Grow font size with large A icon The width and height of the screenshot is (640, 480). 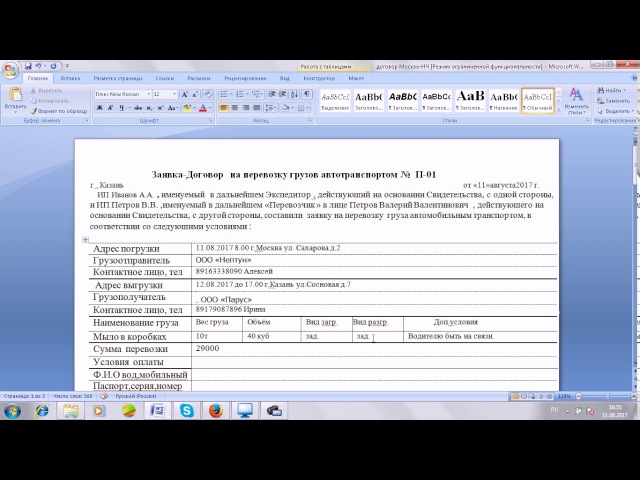tap(184, 94)
